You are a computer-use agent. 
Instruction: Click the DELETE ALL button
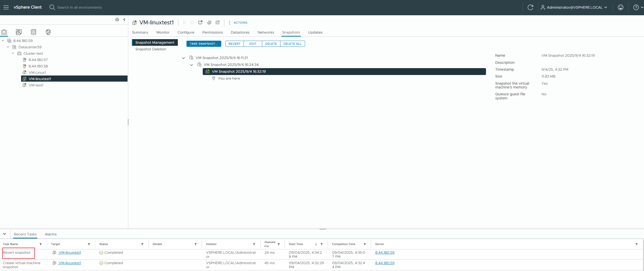point(293,44)
